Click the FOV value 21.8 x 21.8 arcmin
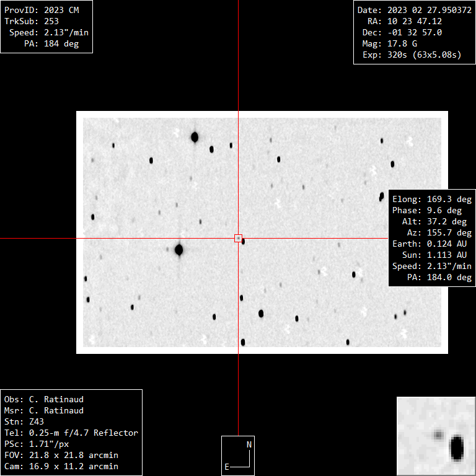The height and width of the screenshot is (476, 476). click(x=74, y=456)
